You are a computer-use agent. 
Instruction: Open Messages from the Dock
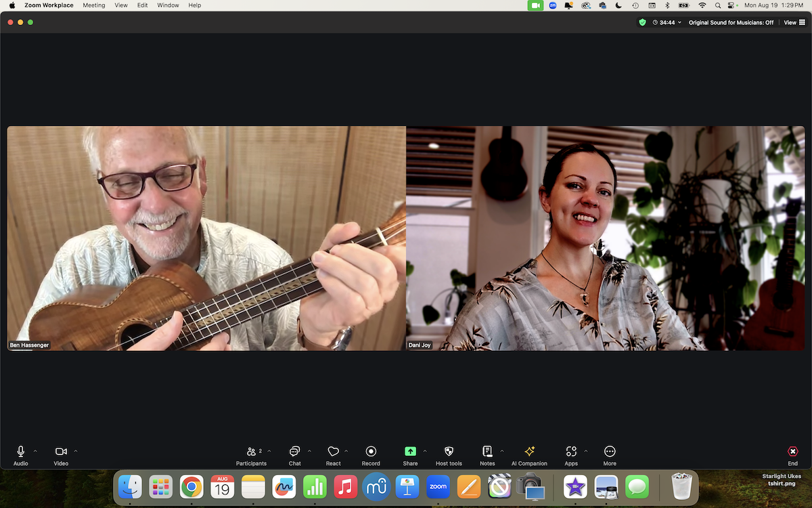pos(637,486)
